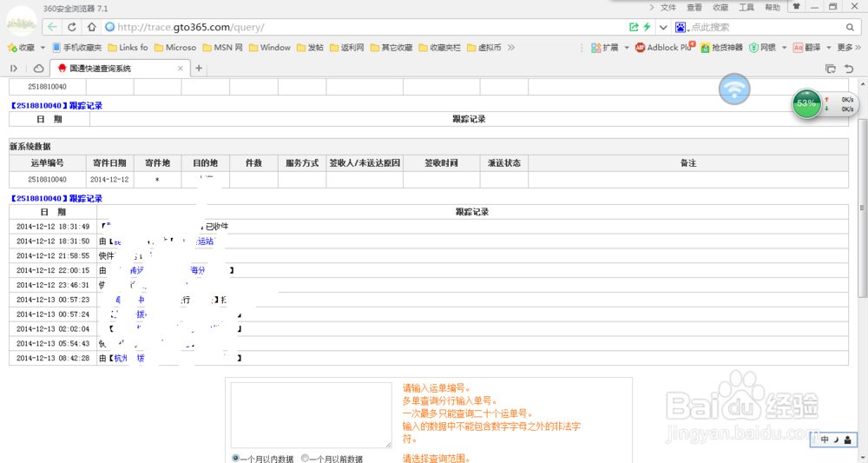Screen dimensions: 868x463
Task: Click the 中 input method indicator
Action: 825,440
